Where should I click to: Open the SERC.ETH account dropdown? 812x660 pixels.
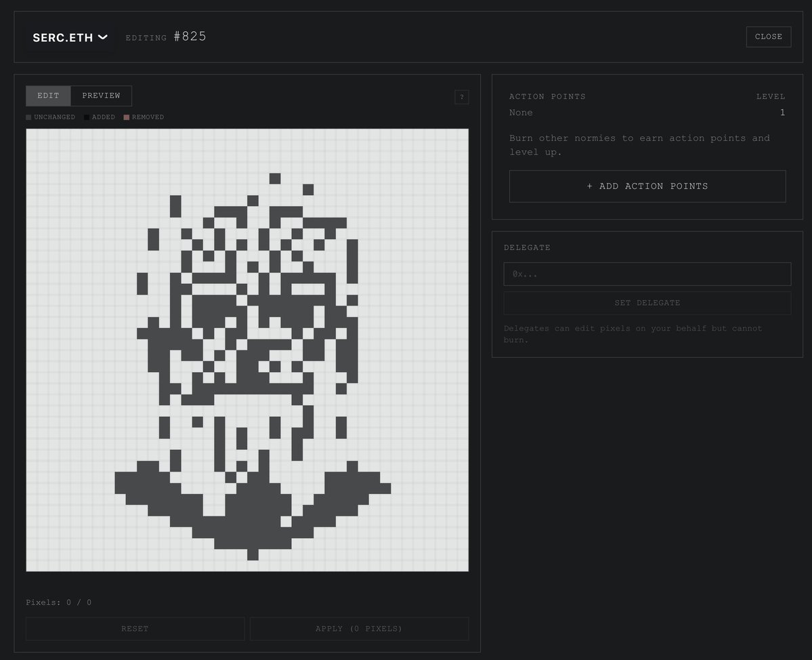click(70, 37)
